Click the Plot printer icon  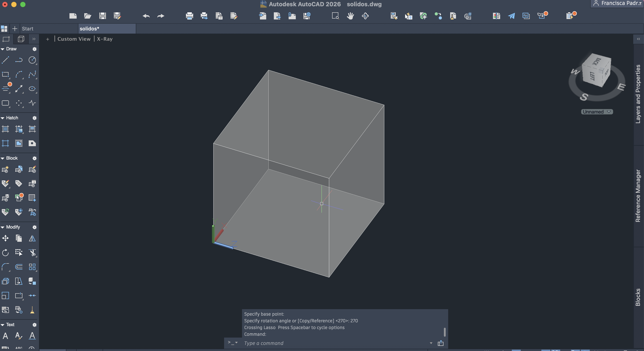[189, 16]
